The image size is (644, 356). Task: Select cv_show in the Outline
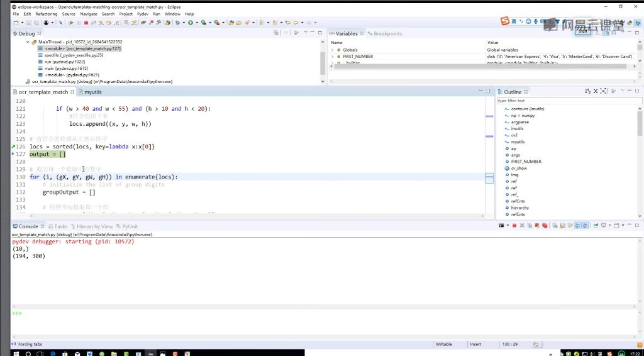point(519,169)
